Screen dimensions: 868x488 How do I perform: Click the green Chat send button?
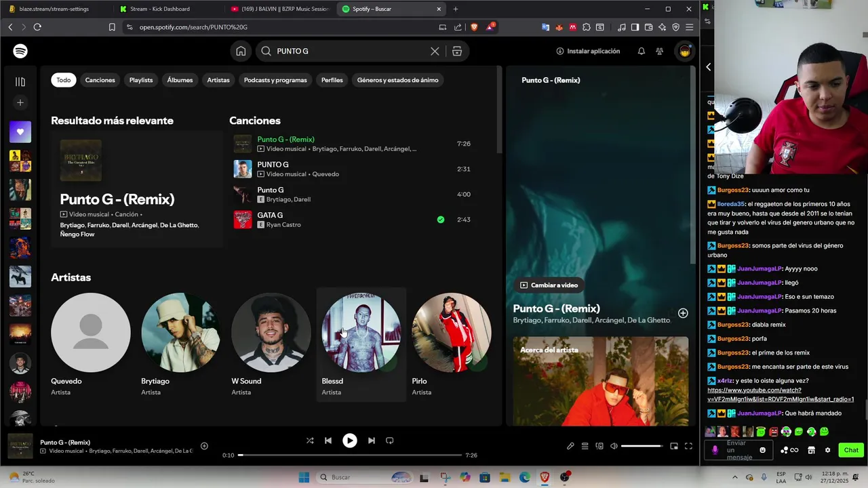[851, 450]
